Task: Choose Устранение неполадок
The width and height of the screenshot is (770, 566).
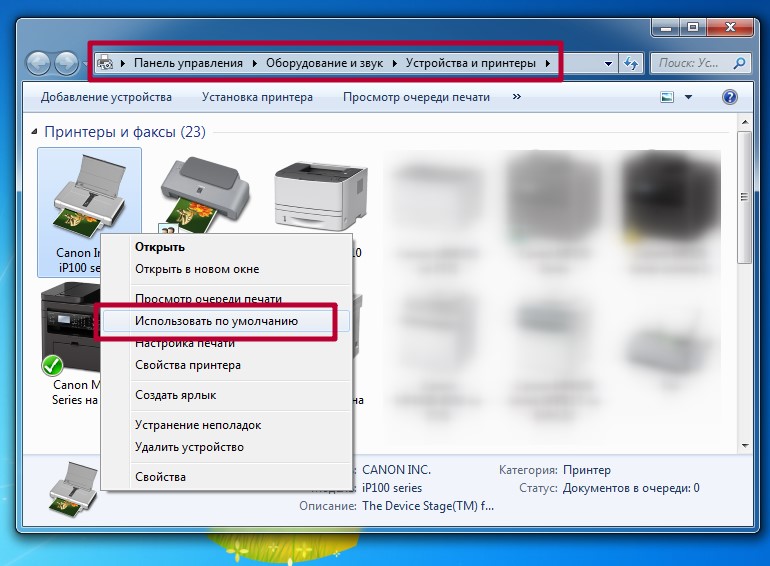Action: point(226,425)
